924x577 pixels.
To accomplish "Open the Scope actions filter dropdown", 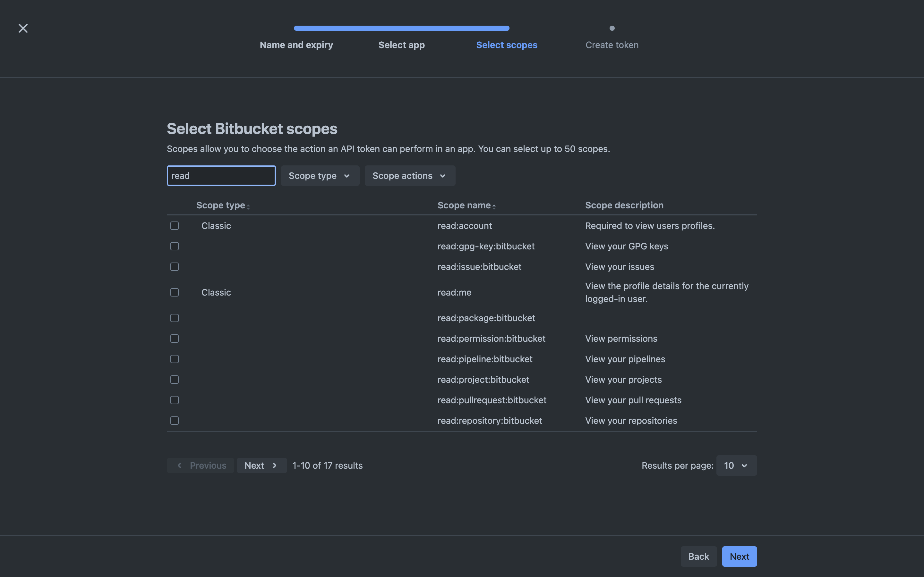I will pos(410,176).
